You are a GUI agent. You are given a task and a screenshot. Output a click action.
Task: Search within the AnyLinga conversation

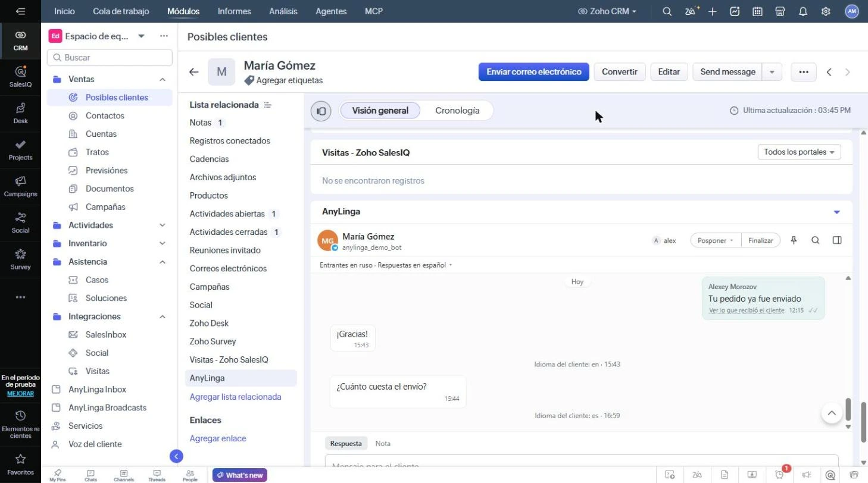(x=816, y=240)
